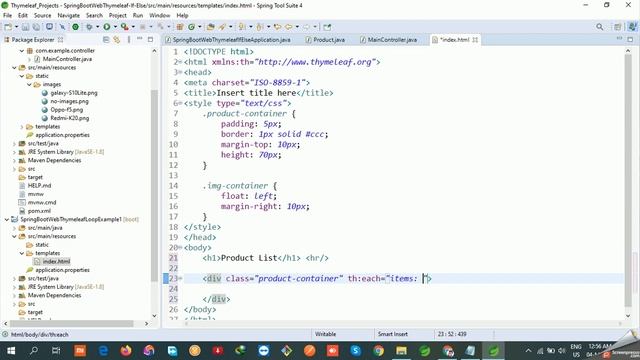Click Collapse All in Package Explorer
The width and height of the screenshot is (640, 360).
tap(106, 40)
